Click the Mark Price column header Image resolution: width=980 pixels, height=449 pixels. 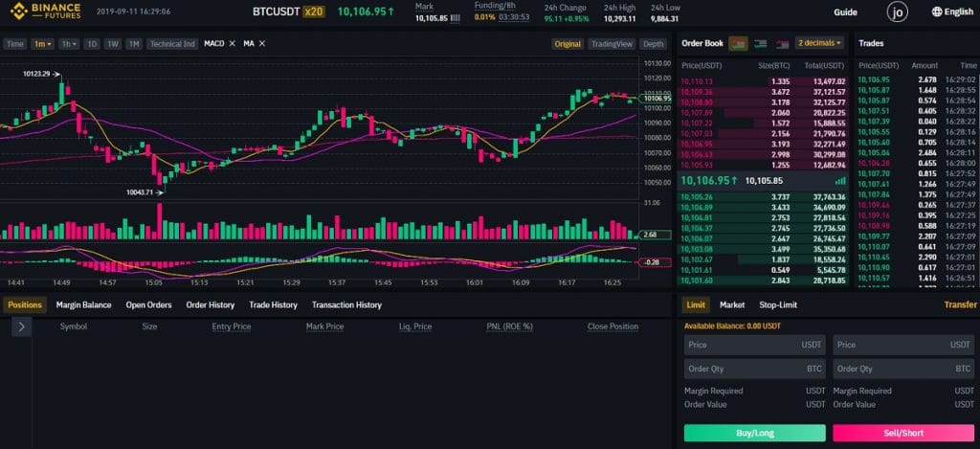point(325,326)
